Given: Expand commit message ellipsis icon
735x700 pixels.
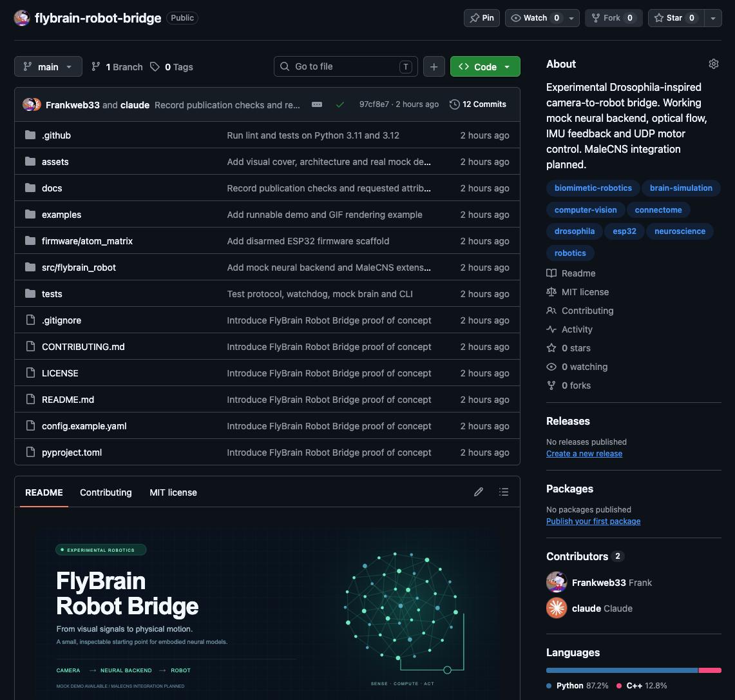Looking at the screenshot, I should 317,104.
